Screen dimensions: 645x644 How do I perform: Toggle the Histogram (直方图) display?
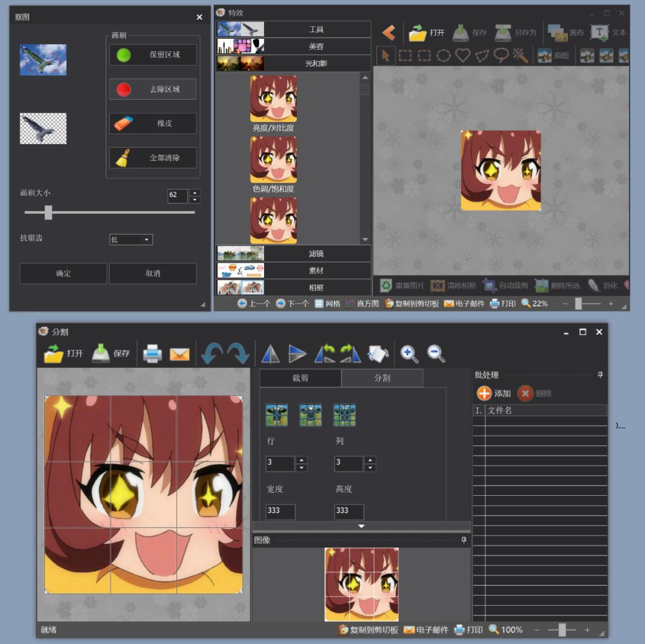362,303
